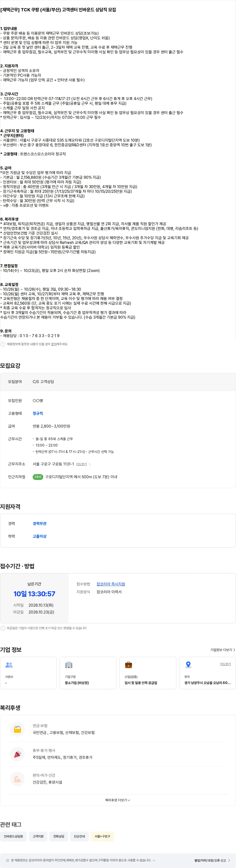Select the 고졸이상 education link

pos(39,536)
